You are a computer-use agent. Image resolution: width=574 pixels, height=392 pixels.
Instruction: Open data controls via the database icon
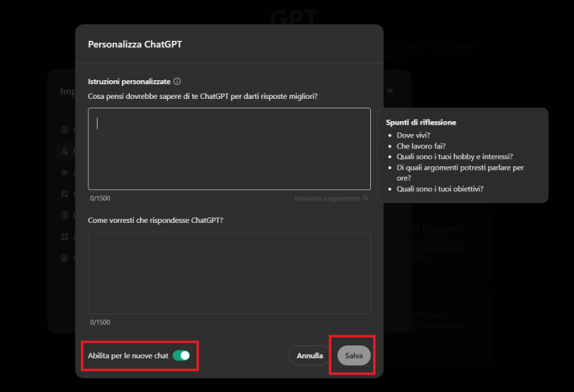point(65,193)
